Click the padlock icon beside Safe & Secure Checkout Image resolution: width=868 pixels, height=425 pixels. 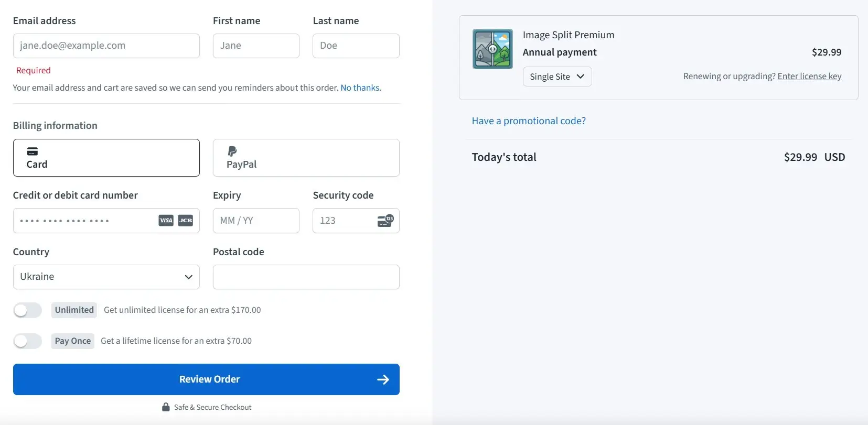coord(166,407)
